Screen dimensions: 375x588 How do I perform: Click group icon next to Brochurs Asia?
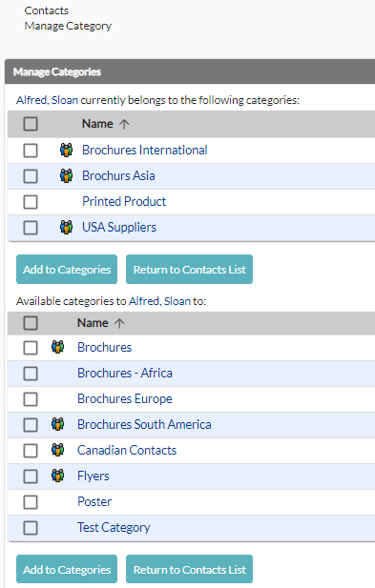pos(67,175)
